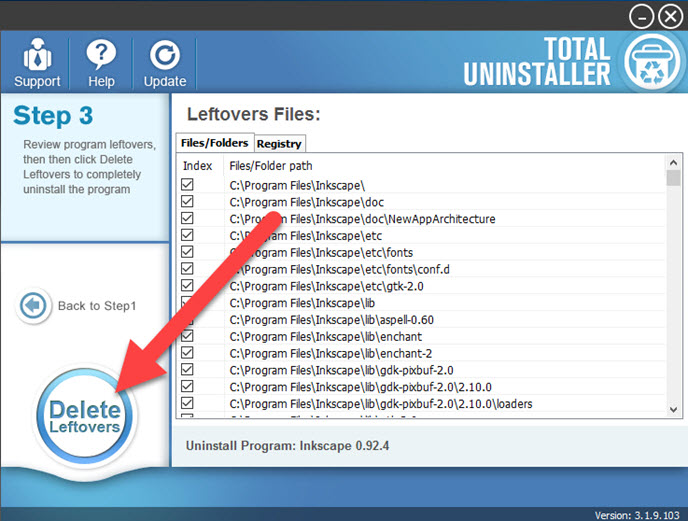
Task: Click the Delete Leftovers round button
Action: (85, 416)
